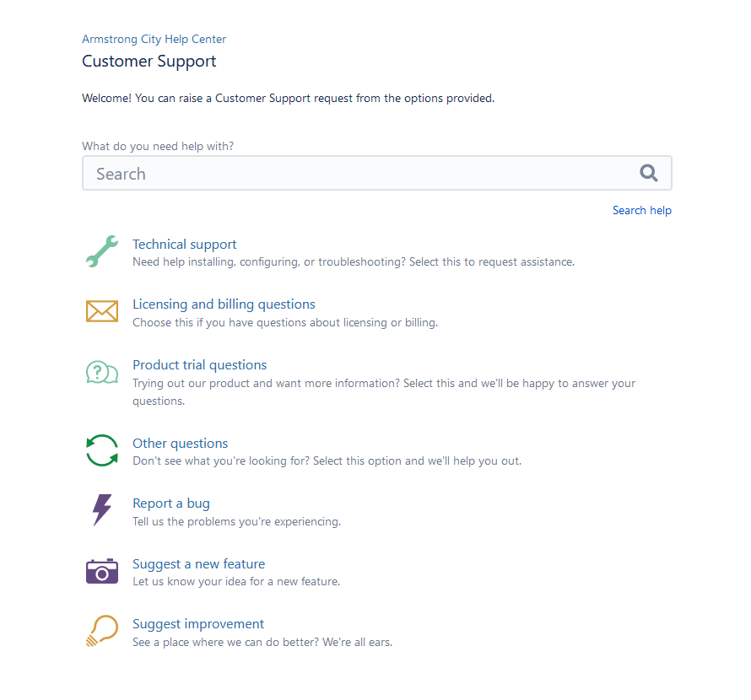This screenshot has height=700, width=751.
Task: Click the Other questions circular arrows icon
Action: pyautogui.click(x=101, y=450)
